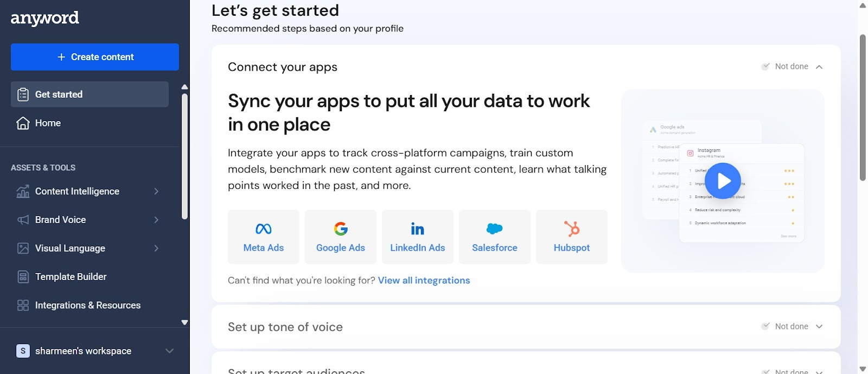
Task: Click the ASSETS & TOOLS label
Action: (x=43, y=168)
